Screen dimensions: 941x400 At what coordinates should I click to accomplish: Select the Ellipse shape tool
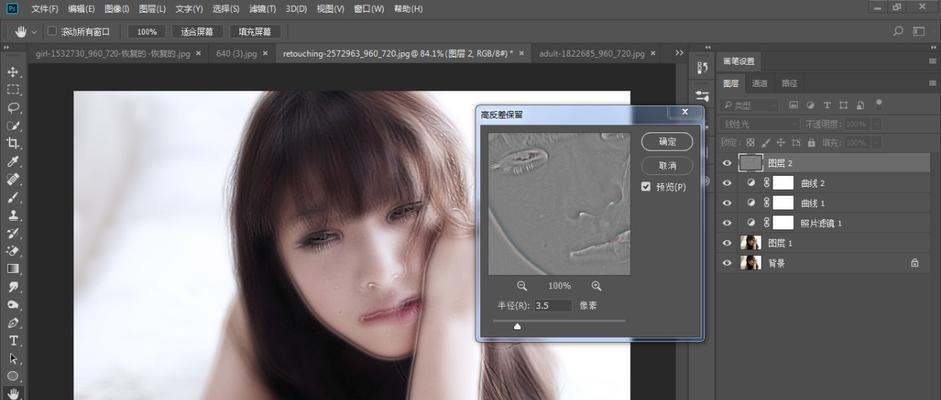[13, 376]
